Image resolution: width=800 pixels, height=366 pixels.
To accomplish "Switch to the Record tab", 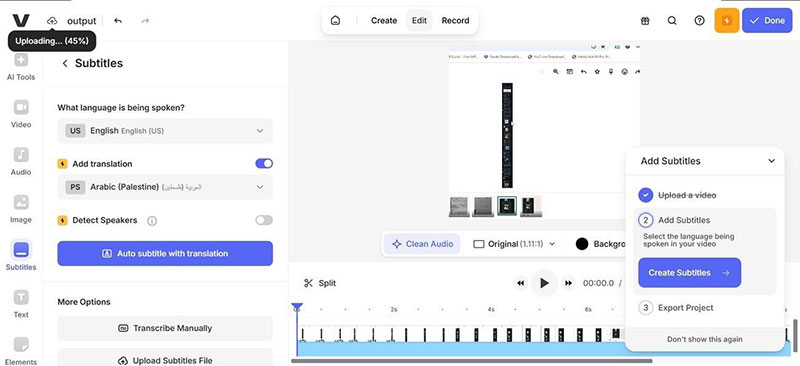I will point(455,20).
